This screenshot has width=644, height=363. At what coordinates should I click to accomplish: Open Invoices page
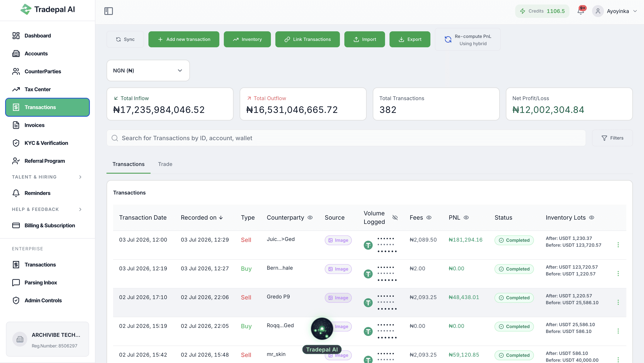pos(47,125)
